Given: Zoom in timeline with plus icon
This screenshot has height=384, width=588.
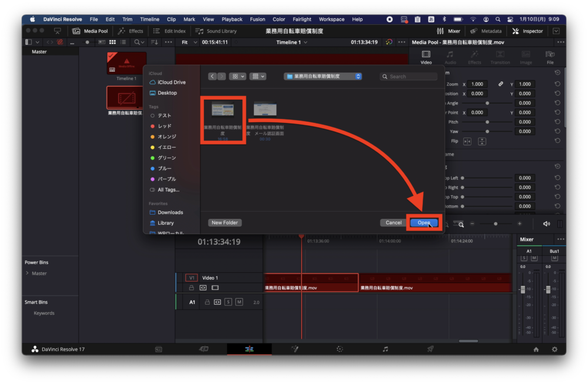Looking at the screenshot, I should pyautogui.click(x=519, y=224).
